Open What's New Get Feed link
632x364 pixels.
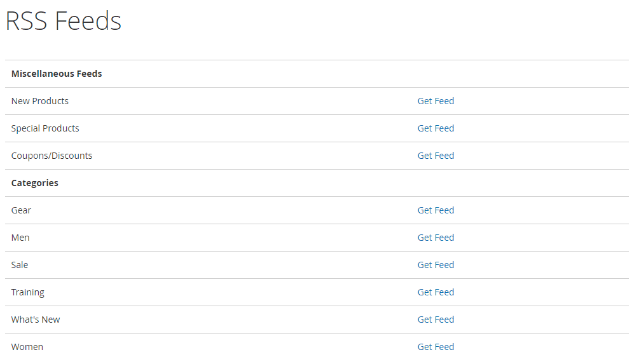(436, 320)
